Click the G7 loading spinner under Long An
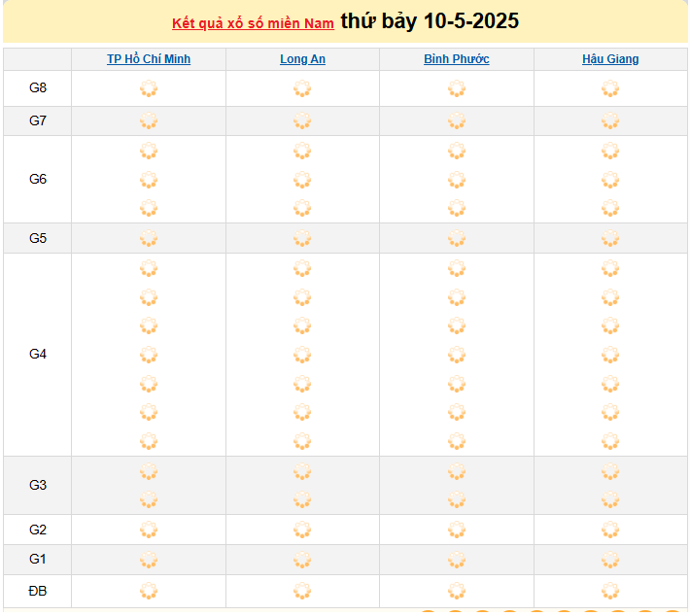 pyautogui.click(x=302, y=120)
